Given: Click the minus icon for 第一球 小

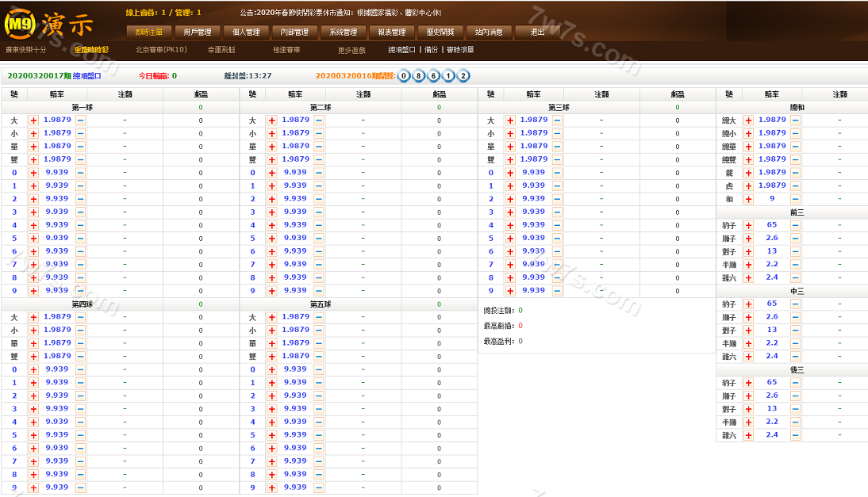Looking at the screenshot, I should tap(81, 134).
